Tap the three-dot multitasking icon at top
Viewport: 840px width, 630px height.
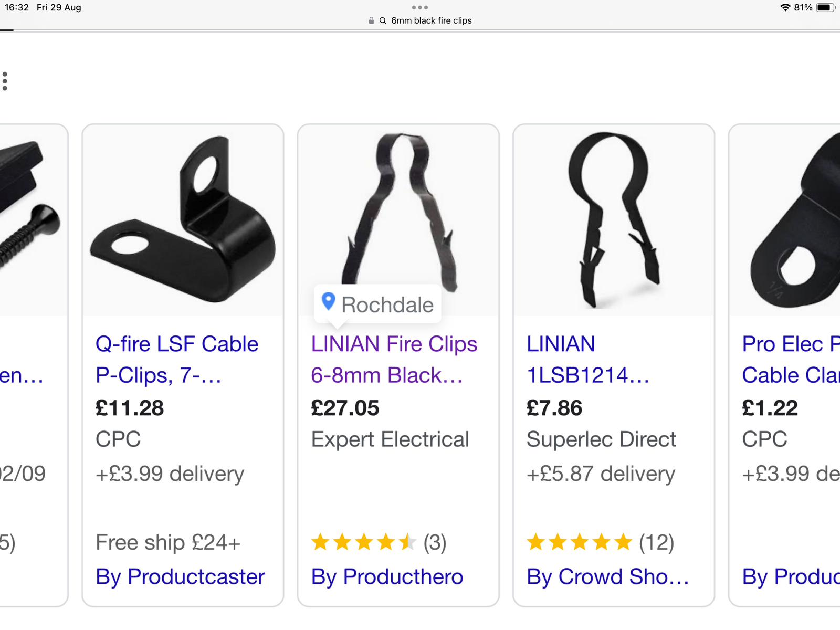pos(420,7)
